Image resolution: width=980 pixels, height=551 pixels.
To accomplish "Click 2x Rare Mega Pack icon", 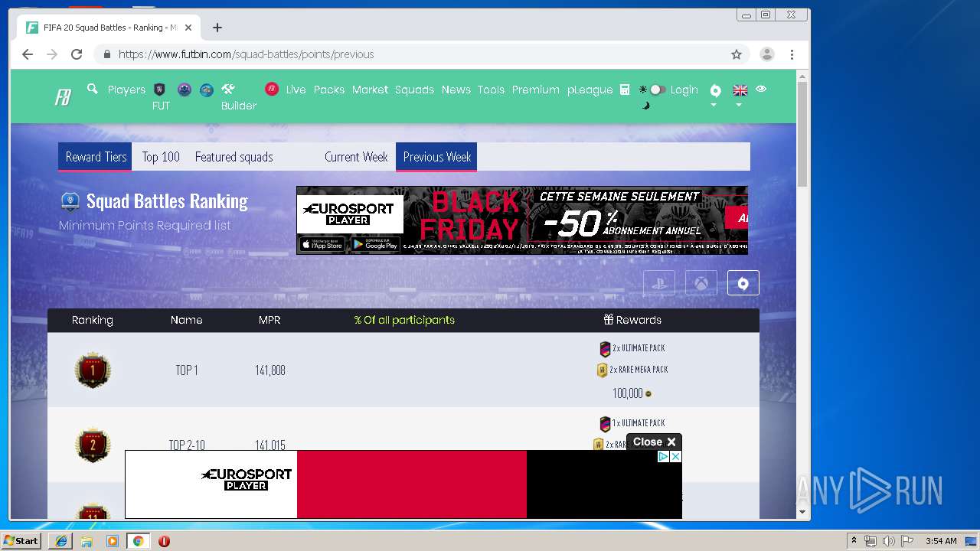I will pyautogui.click(x=603, y=370).
